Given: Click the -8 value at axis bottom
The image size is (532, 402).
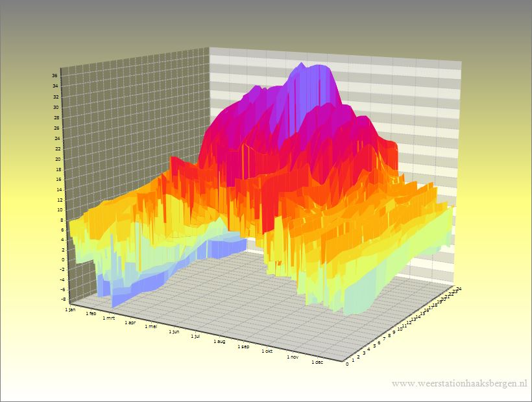Looking at the screenshot, I should pos(63,300).
